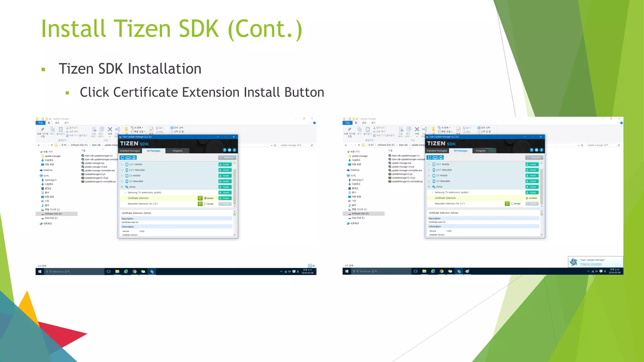Open Progress tab in left screenshot

pos(177,151)
